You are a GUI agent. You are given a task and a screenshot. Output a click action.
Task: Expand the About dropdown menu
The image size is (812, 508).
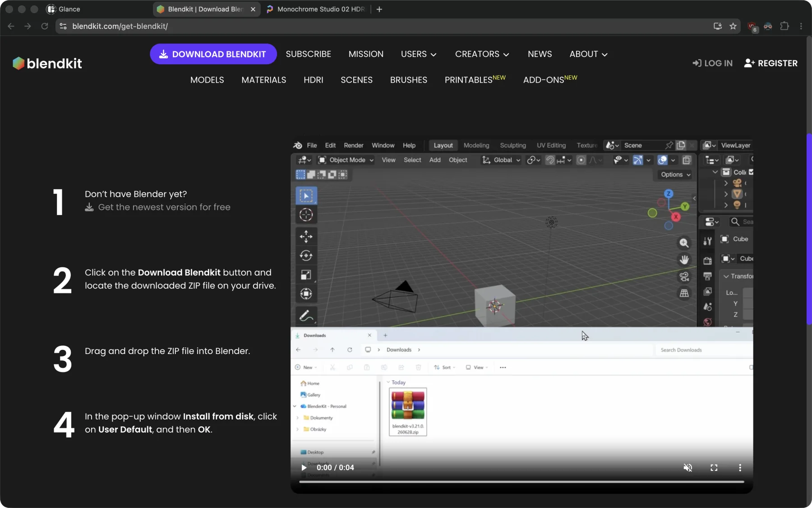[x=588, y=54]
